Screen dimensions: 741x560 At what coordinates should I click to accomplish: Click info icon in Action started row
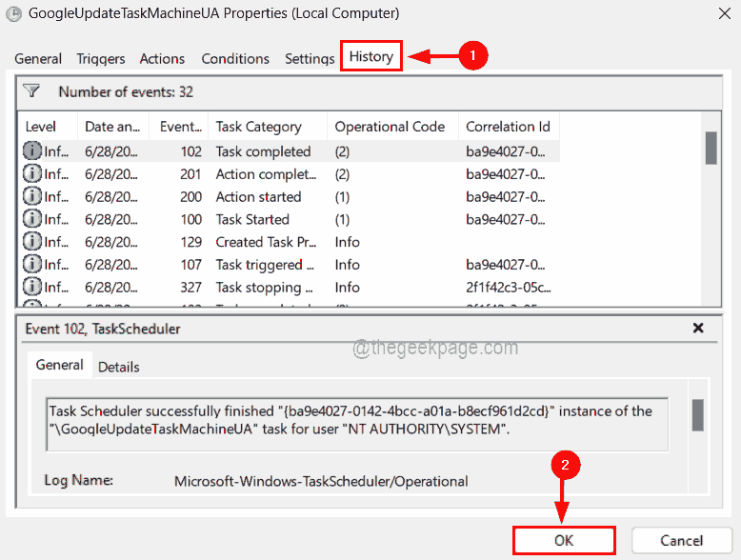point(31,196)
